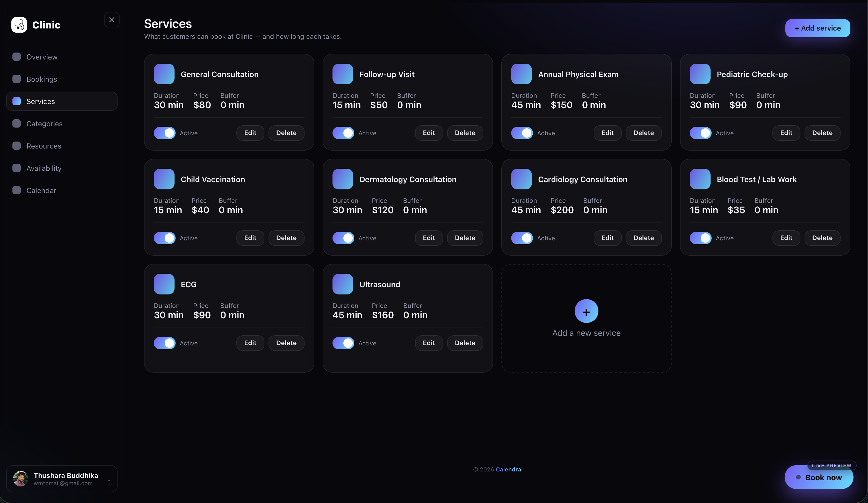Deactivate the Child Vaccination service
This screenshot has width=868, height=503.
pos(165,238)
